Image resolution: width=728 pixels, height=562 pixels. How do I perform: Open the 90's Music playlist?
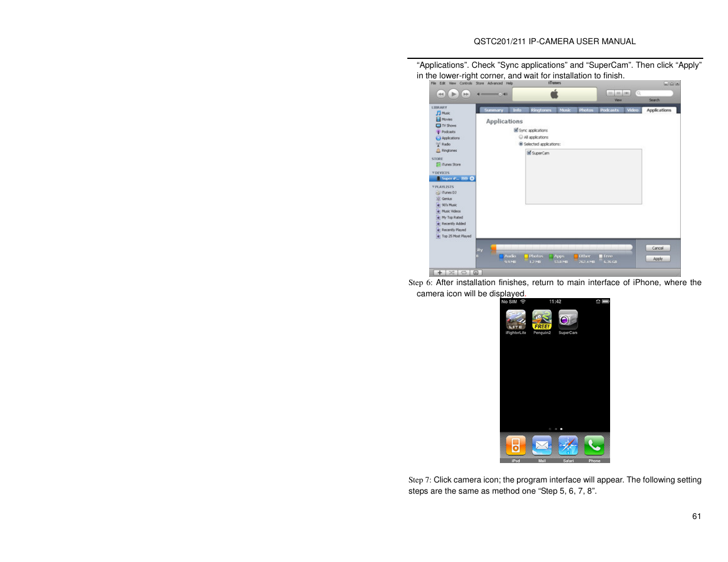tap(447, 205)
